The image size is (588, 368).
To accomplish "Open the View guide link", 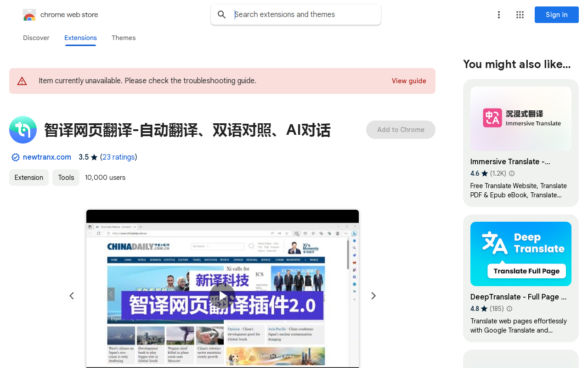I will pyautogui.click(x=409, y=81).
